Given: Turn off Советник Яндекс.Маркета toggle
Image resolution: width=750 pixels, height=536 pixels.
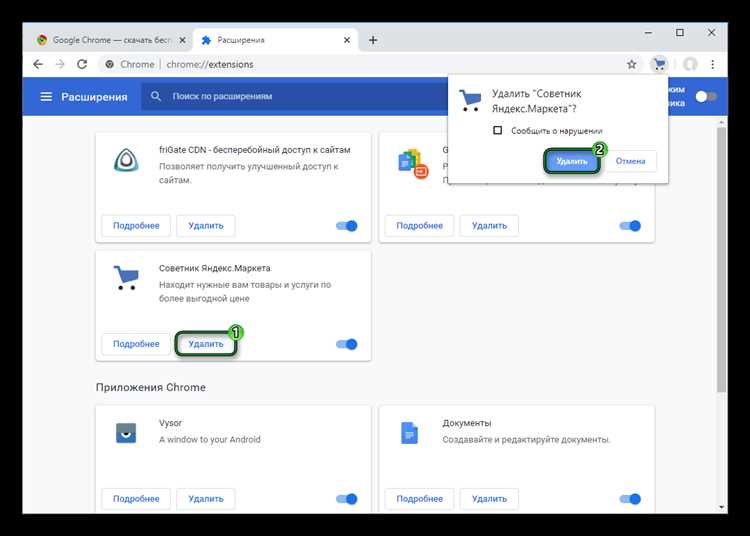Looking at the screenshot, I should pyautogui.click(x=347, y=344).
